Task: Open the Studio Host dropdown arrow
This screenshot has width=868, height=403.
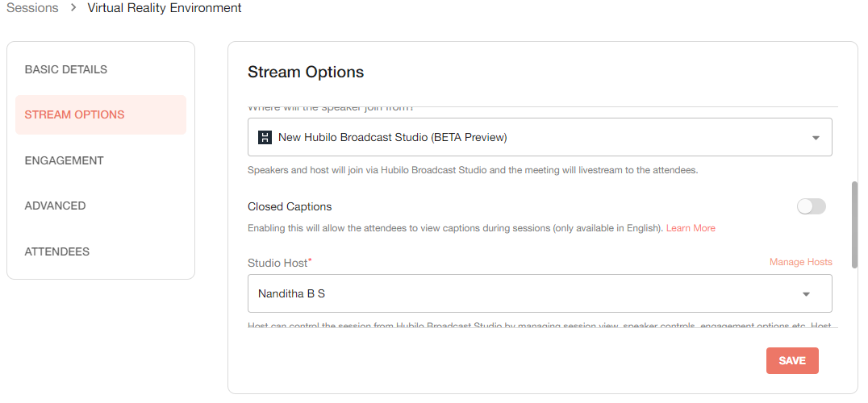Action: (806, 294)
